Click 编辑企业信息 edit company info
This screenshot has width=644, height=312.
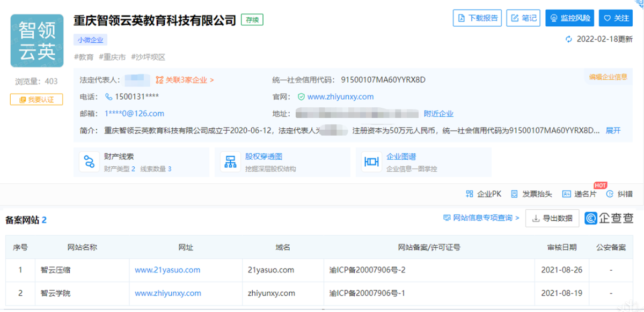pos(608,77)
